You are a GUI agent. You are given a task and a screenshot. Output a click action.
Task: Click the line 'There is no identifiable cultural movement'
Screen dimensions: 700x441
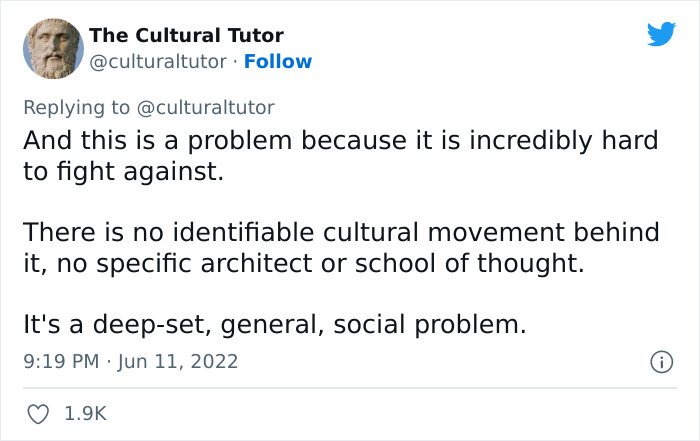point(340,232)
